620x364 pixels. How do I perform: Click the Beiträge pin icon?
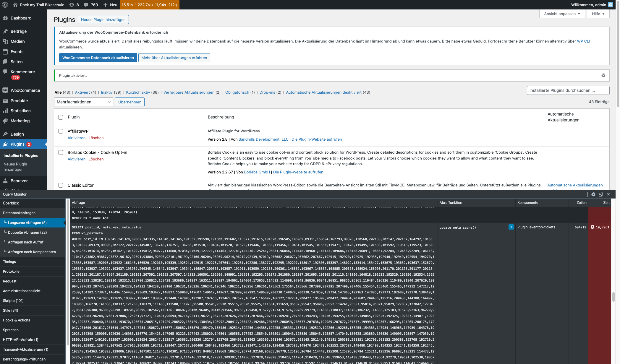(5, 31)
